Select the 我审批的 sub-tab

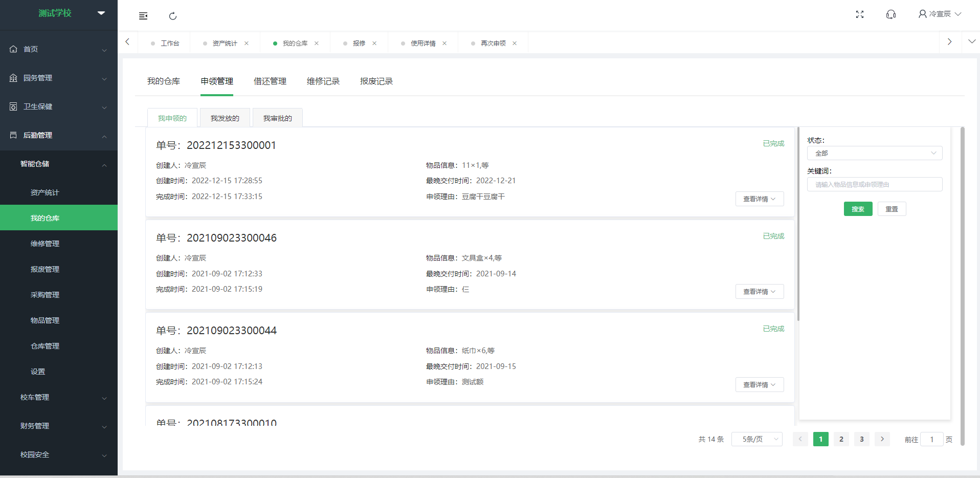click(278, 118)
